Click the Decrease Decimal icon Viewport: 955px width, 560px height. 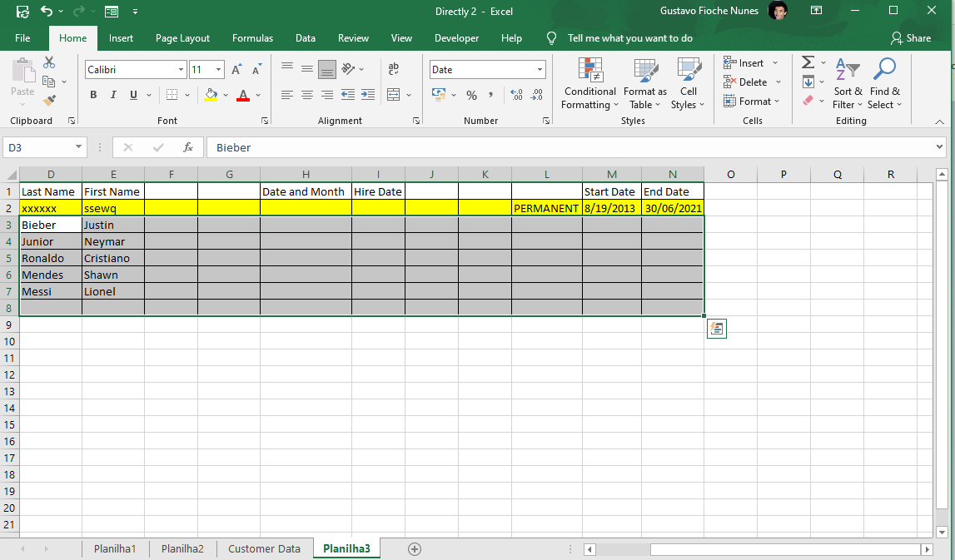(x=536, y=95)
